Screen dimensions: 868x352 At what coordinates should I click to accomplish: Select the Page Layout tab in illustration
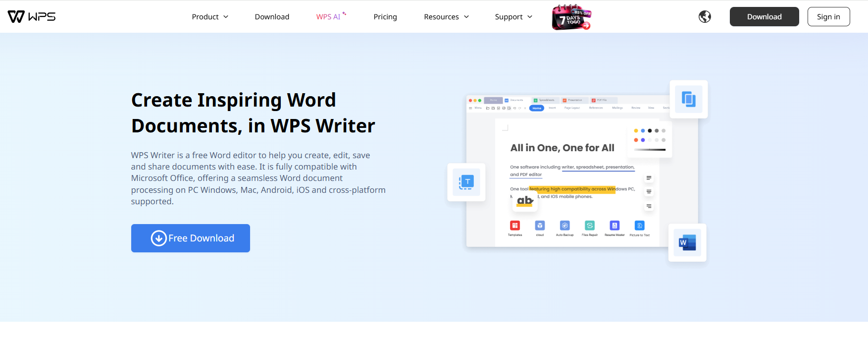pyautogui.click(x=572, y=108)
